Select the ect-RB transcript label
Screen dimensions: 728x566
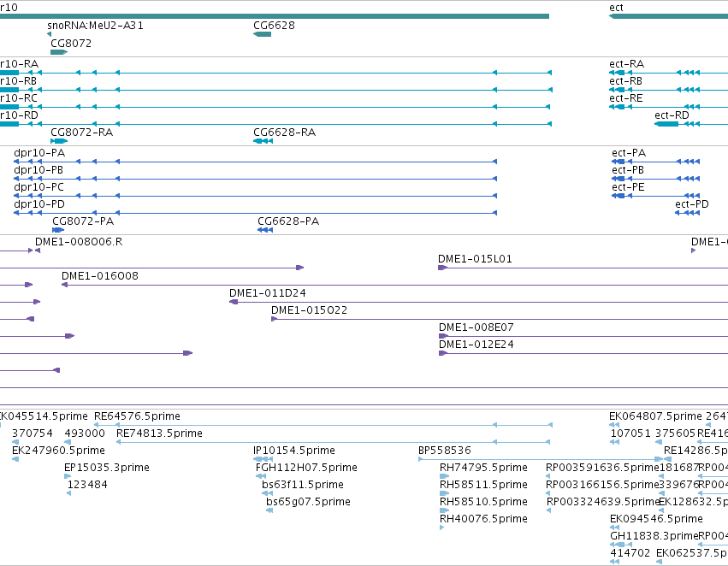(x=626, y=81)
